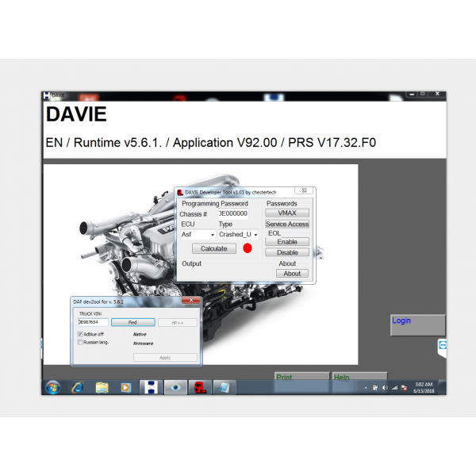The height and width of the screenshot is (476, 476).
Task: Open the Windows Explorer folder taskbar icon
Action: pyautogui.click(x=102, y=388)
